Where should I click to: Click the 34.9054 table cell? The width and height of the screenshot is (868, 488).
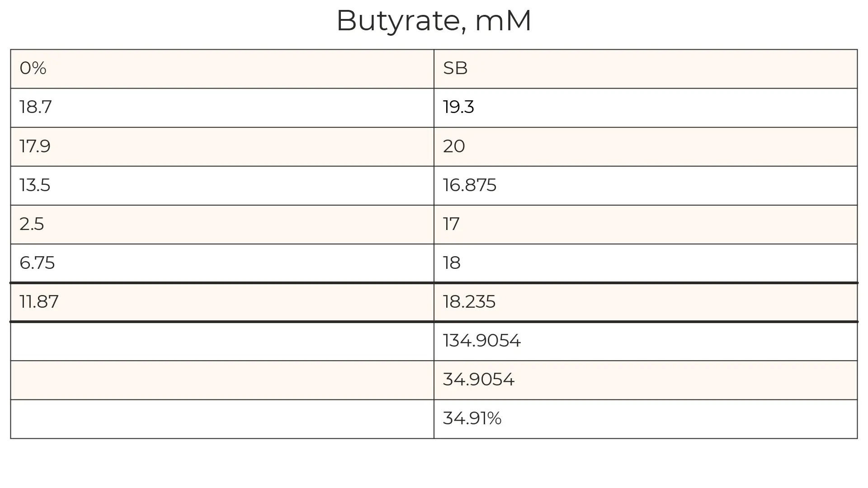click(645, 380)
